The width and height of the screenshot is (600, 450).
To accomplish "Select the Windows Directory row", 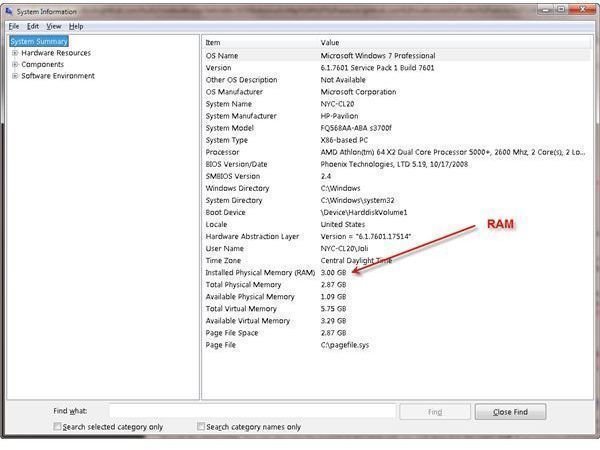I will click(397, 188).
